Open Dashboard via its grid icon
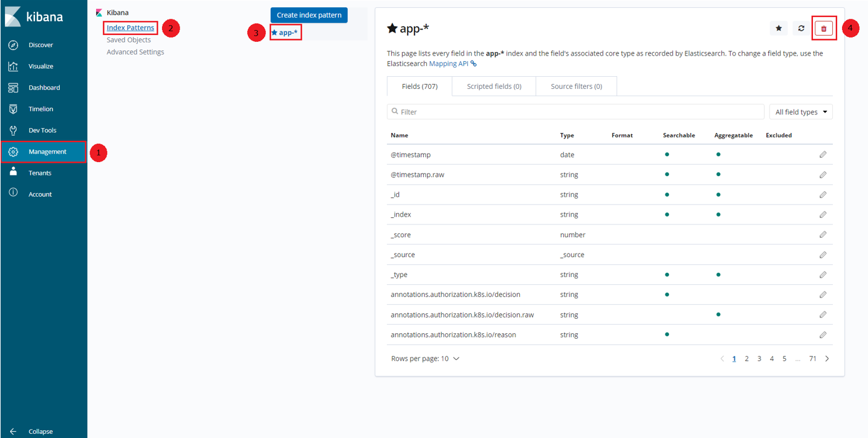This screenshot has height=438, width=868. click(x=13, y=88)
